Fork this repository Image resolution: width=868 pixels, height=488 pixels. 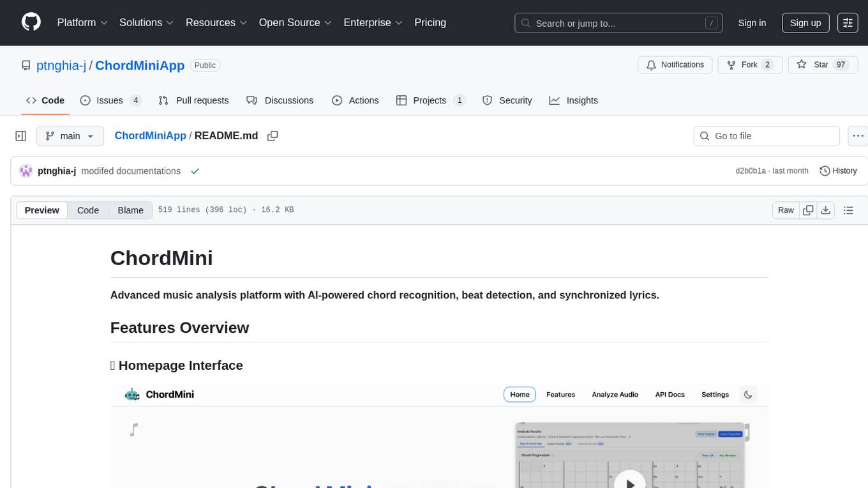click(x=750, y=65)
